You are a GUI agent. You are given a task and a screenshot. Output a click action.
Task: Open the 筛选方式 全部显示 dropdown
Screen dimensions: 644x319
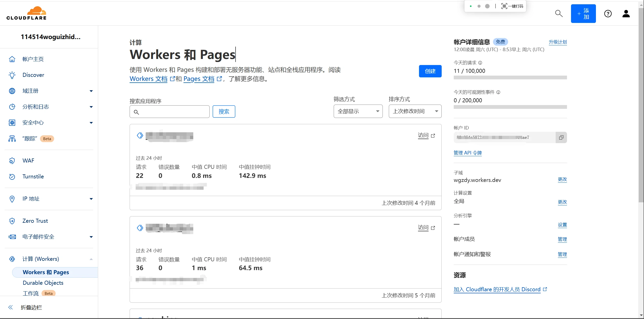[x=358, y=111]
